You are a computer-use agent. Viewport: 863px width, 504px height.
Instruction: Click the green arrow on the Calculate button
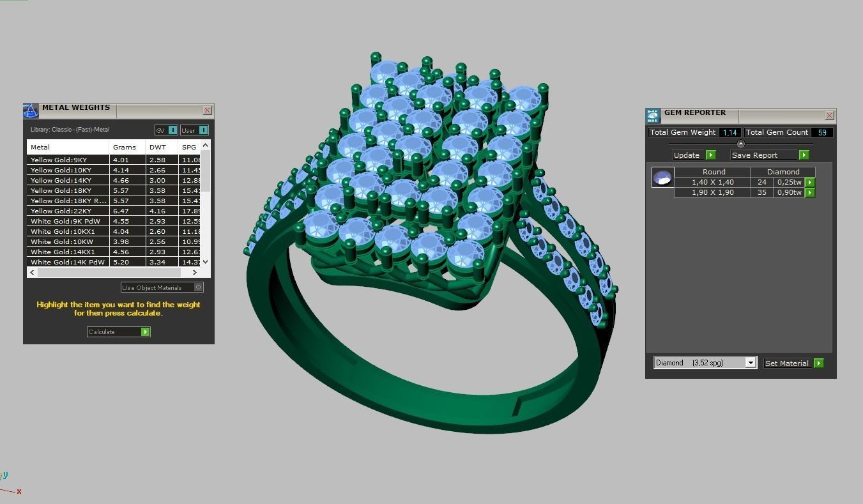tap(146, 332)
